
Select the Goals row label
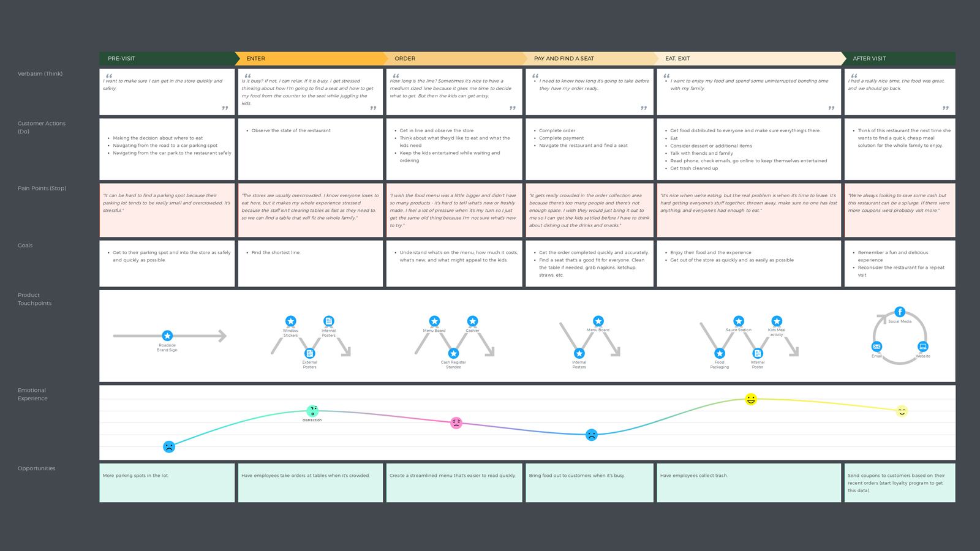coord(25,245)
